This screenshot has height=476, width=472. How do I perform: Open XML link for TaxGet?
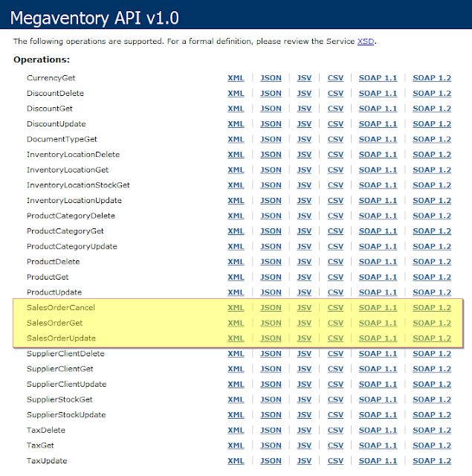click(x=236, y=446)
